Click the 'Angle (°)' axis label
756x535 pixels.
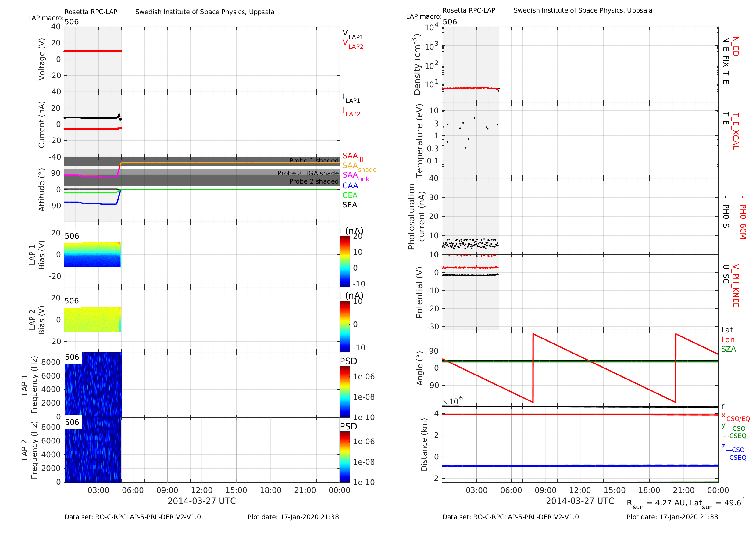(419, 368)
